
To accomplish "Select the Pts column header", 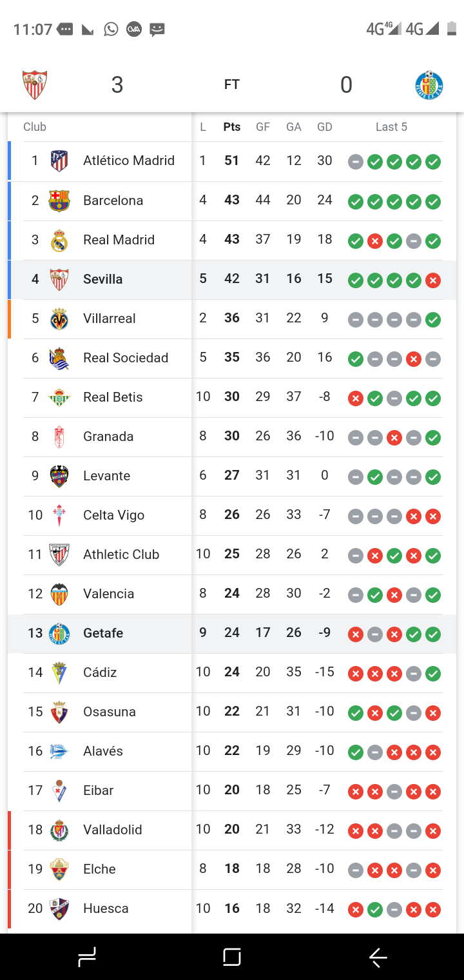I will tap(232, 127).
